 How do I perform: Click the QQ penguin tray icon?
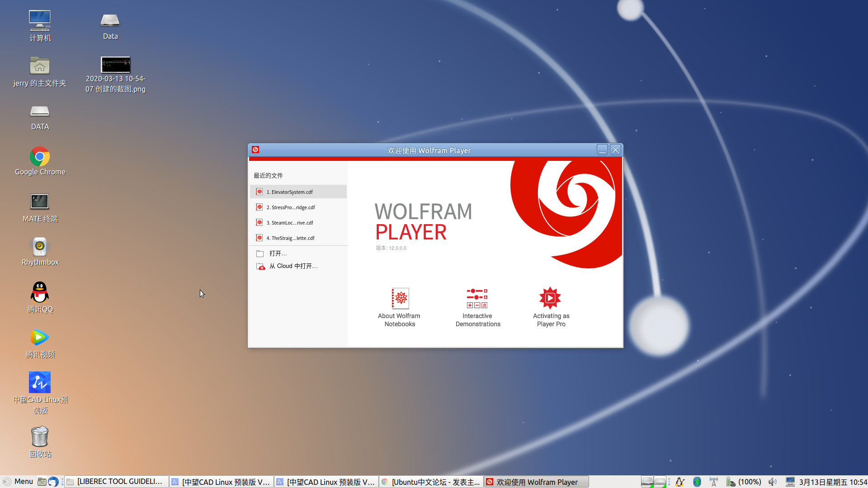coord(680,482)
